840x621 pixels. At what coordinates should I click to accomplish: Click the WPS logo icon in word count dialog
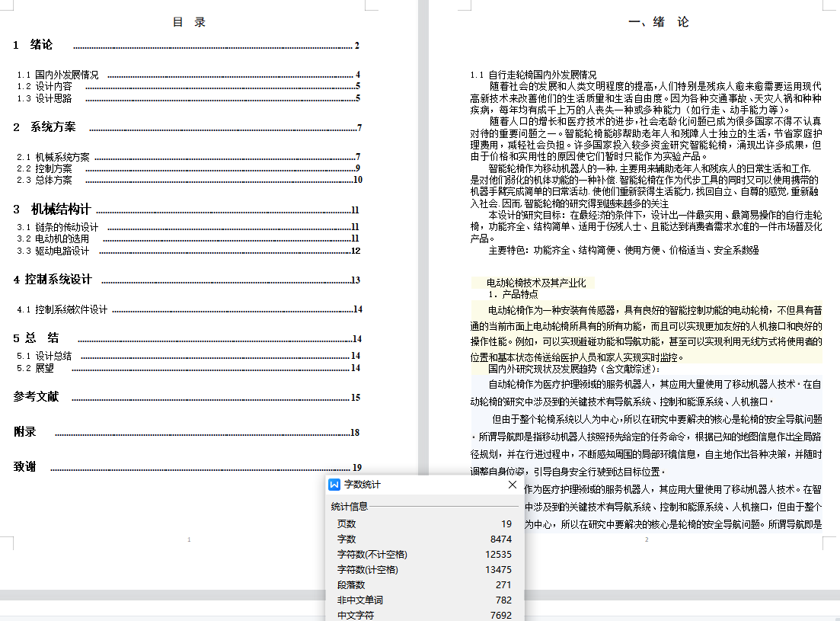click(334, 485)
